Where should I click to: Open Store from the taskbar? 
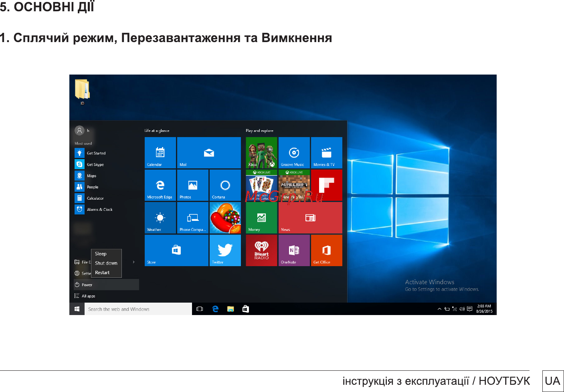click(246, 309)
